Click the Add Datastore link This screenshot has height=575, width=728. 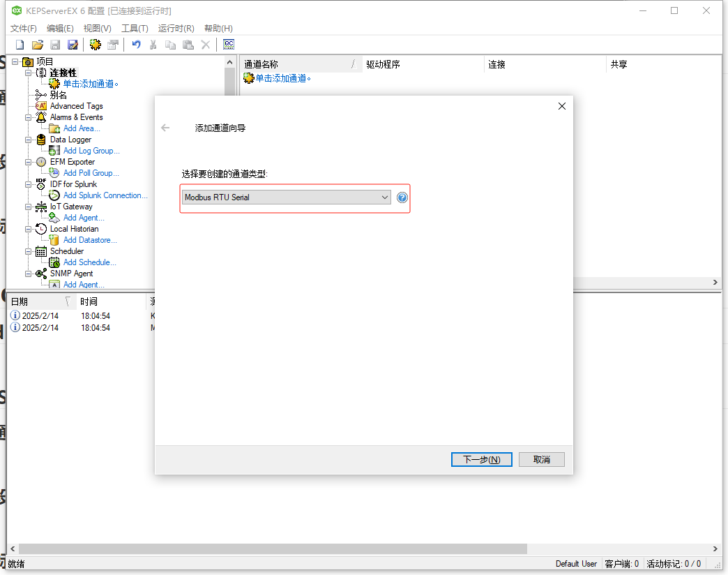point(90,240)
